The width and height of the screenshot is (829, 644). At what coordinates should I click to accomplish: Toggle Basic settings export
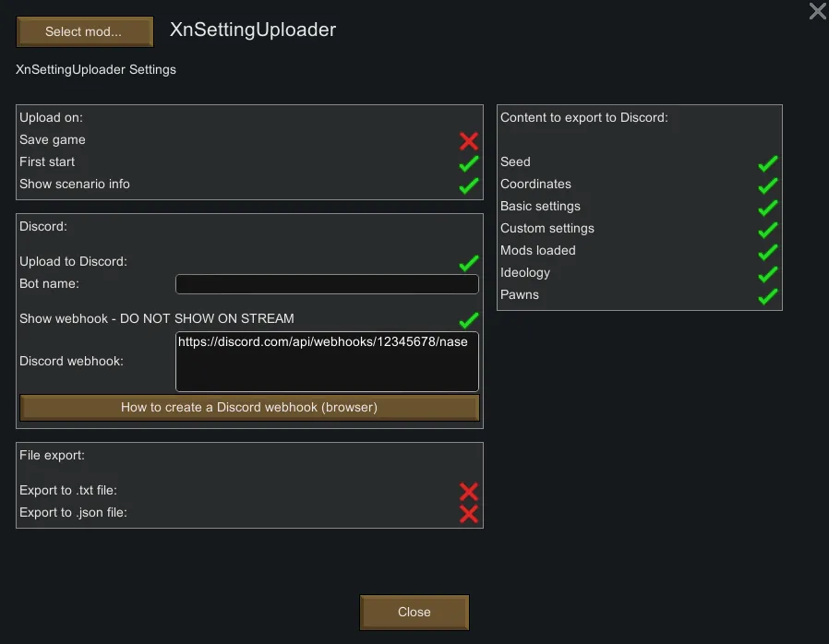pyautogui.click(x=768, y=208)
